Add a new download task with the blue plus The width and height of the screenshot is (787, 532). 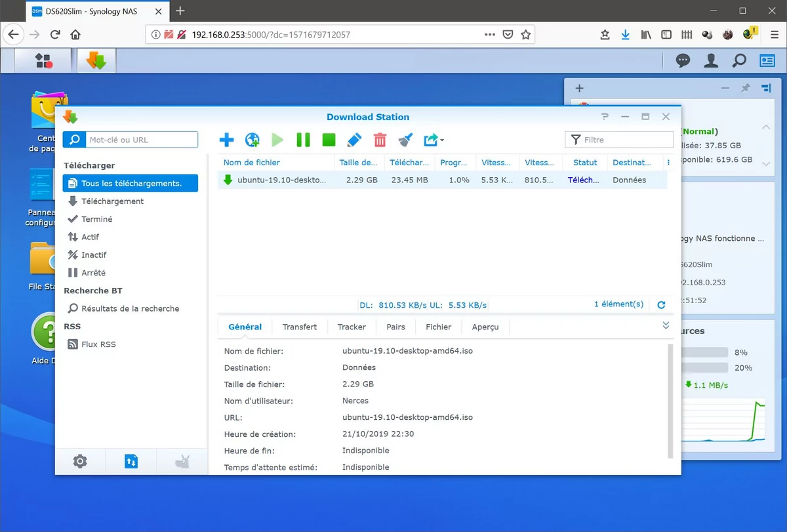pos(226,140)
